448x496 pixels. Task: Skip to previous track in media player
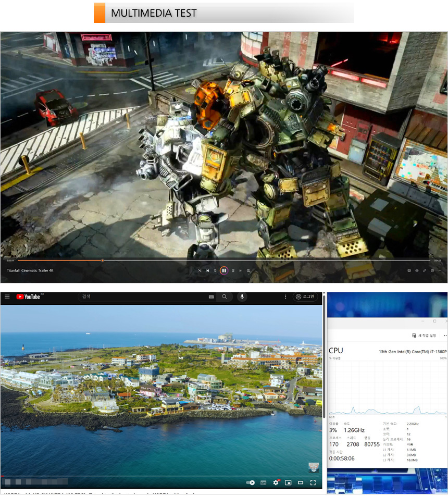click(x=207, y=270)
